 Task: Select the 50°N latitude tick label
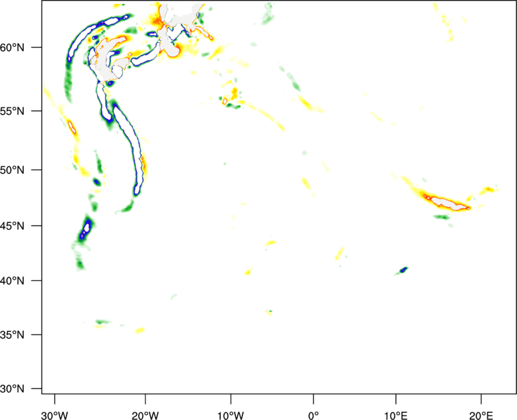click(x=21, y=170)
